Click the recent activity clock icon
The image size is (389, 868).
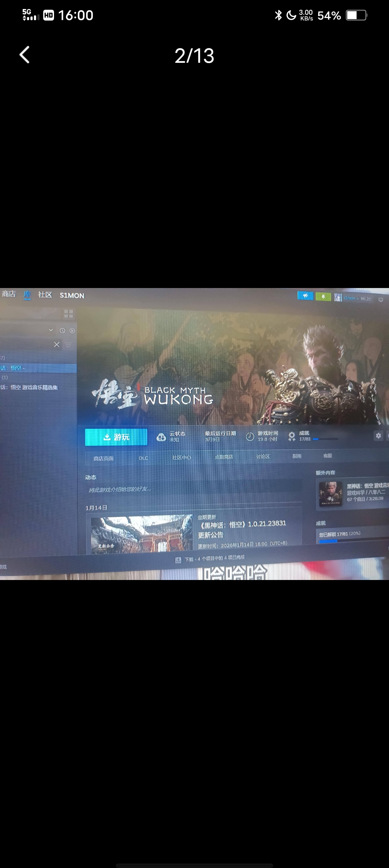[62, 331]
